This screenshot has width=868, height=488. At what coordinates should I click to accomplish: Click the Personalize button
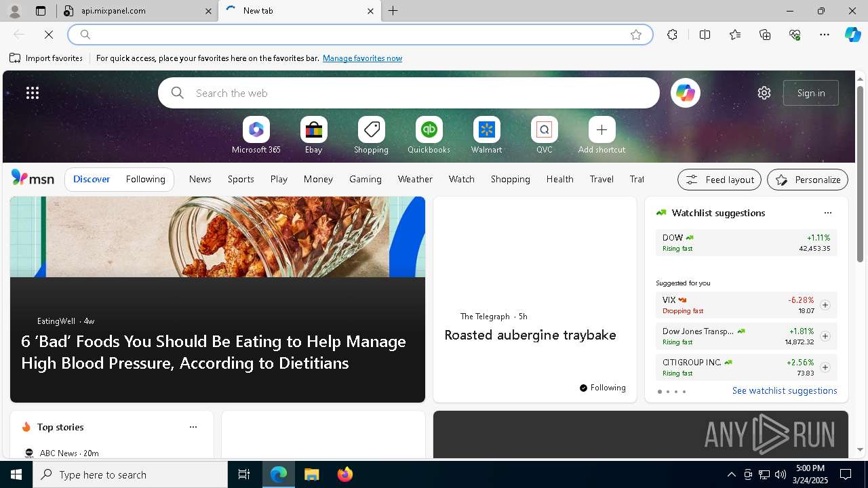tap(808, 180)
